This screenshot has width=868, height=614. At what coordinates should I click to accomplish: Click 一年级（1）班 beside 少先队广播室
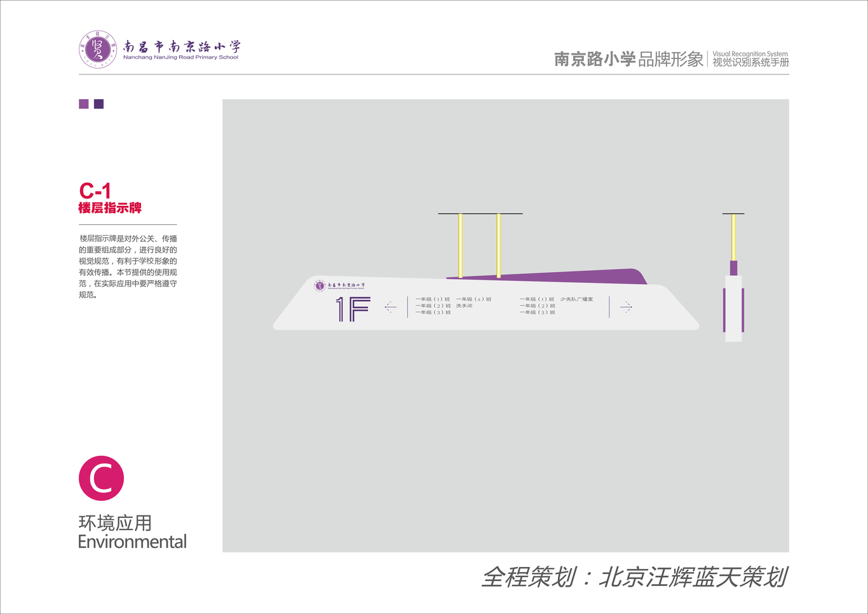(538, 299)
